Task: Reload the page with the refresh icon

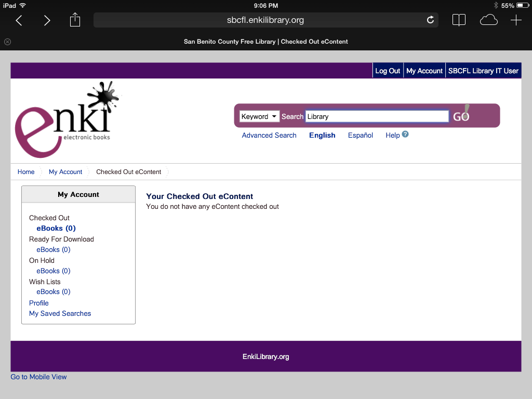Action: (430, 20)
